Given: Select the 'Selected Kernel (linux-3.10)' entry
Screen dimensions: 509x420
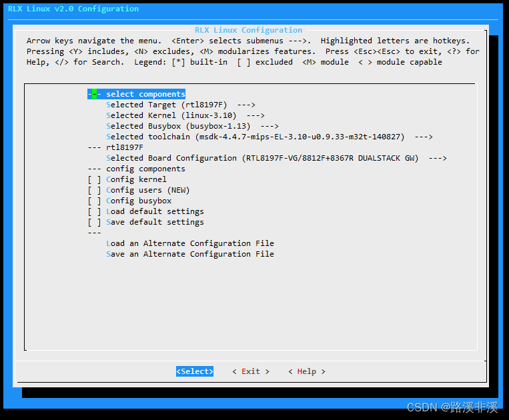Looking at the screenshot, I should click(x=171, y=115).
